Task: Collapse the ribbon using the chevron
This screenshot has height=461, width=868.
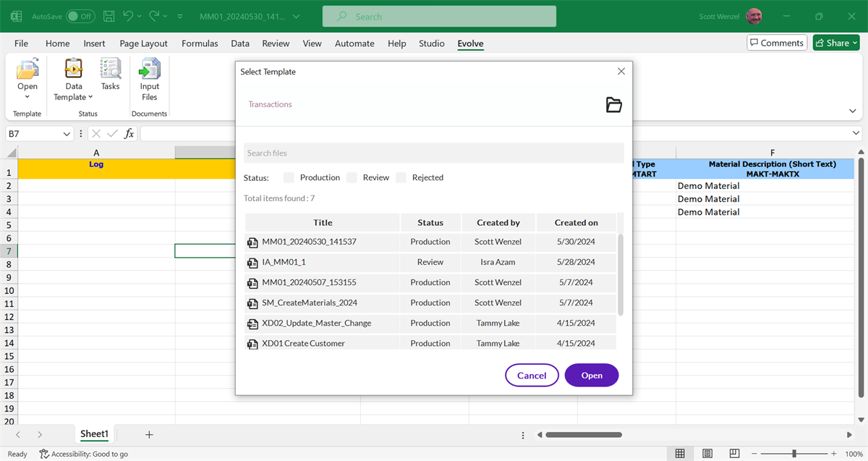Action: (852, 111)
